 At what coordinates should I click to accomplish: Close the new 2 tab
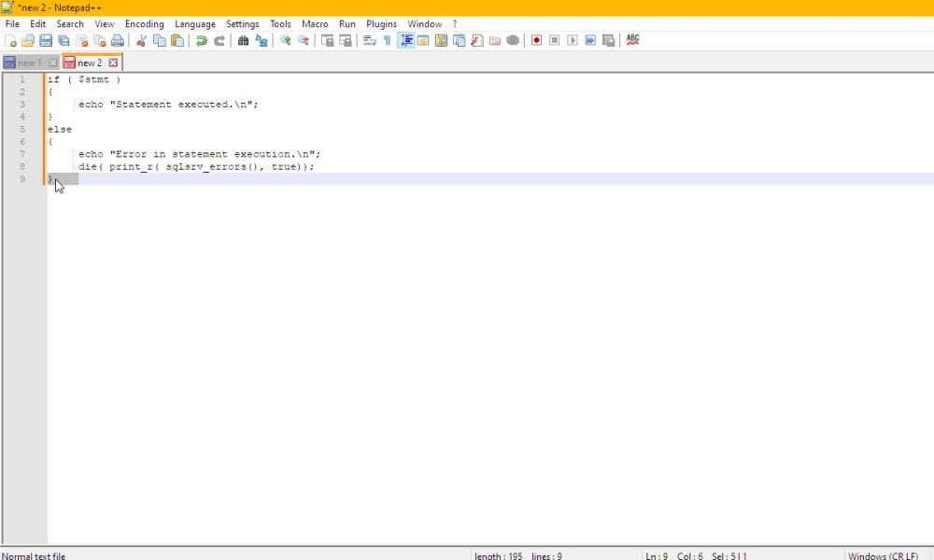coord(113,63)
